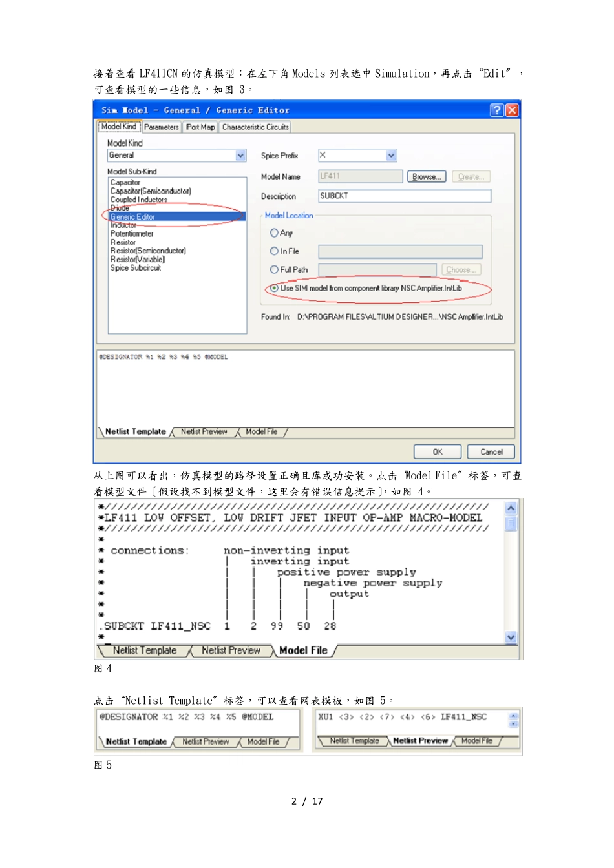Select Resistor(Variable) in the sub-kind list
Screen dimensions: 614x868
[x=138, y=259]
